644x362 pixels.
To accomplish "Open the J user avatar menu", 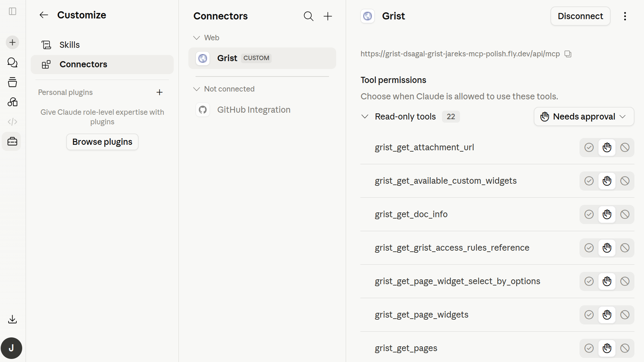I will pyautogui.click(x=12, y=348).
